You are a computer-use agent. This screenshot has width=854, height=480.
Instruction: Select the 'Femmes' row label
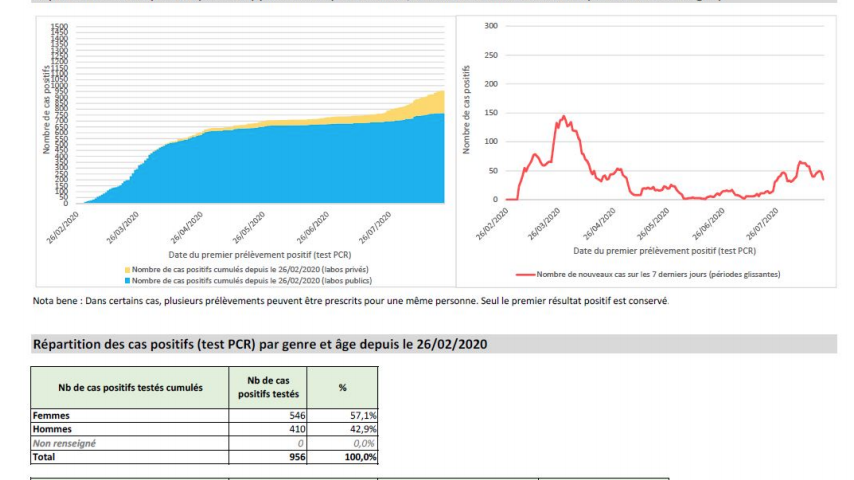(51, 414)
